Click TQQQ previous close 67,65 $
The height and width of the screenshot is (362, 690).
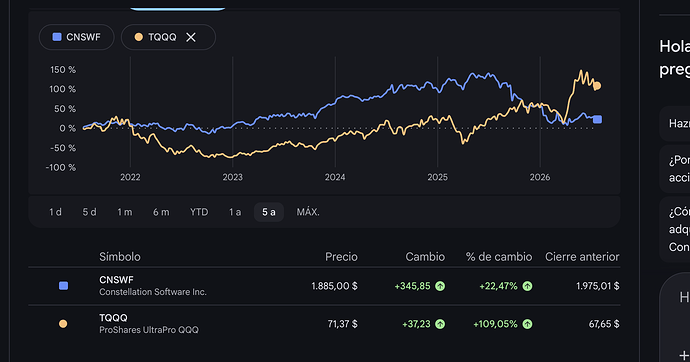pyautogui.click(x=604, y=324)
